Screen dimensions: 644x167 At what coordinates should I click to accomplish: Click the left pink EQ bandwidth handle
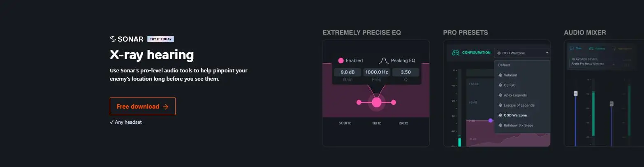(359, 102)
